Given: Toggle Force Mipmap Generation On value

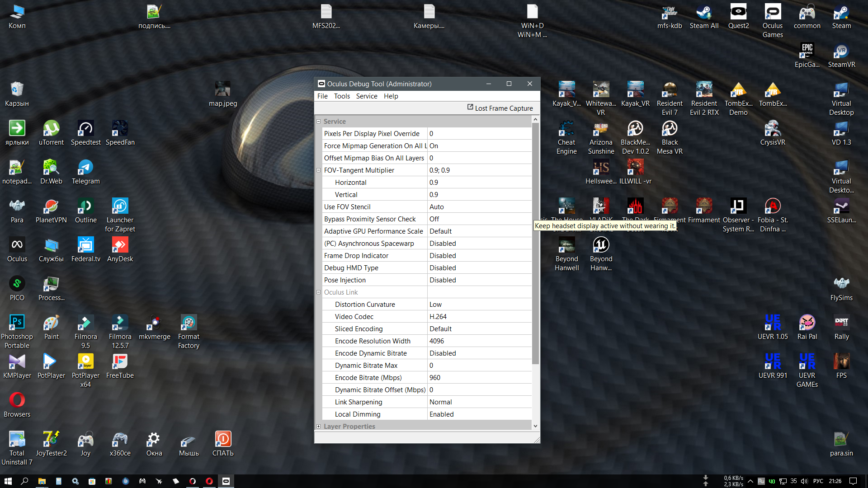Looking at the screenshot, I should click(x=479, y=146).
